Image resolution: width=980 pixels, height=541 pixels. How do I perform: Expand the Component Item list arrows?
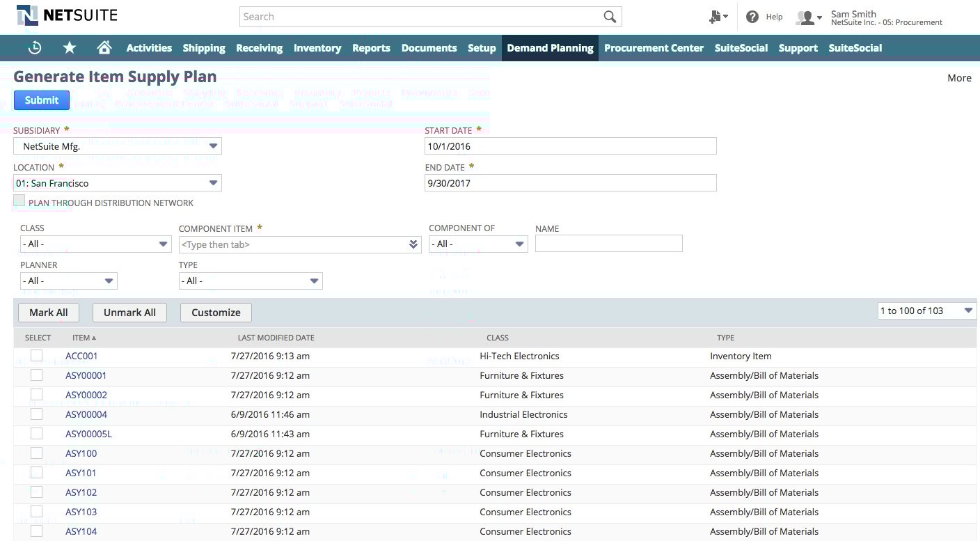[413, 244]
